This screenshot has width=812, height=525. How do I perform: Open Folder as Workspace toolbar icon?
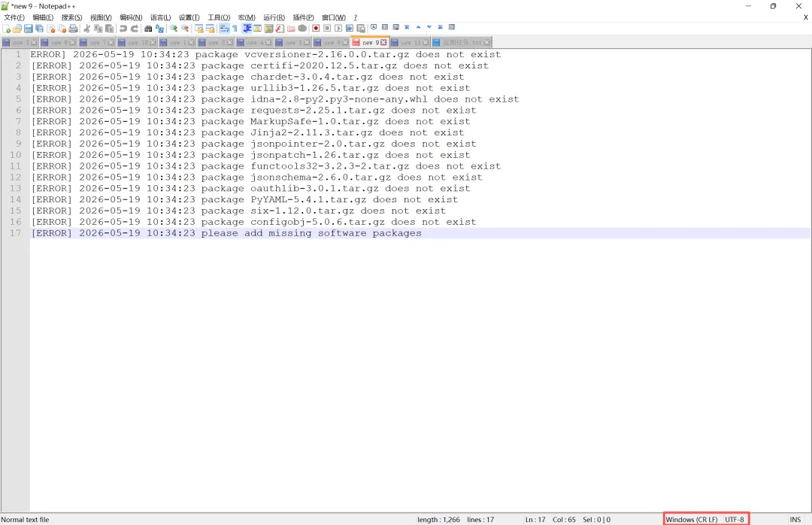(290, 29)
